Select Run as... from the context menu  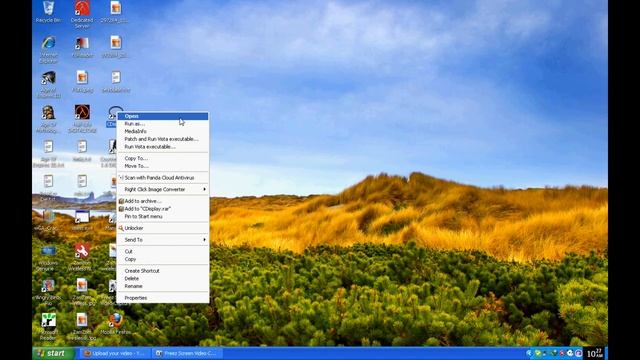(x=163, y=124)
